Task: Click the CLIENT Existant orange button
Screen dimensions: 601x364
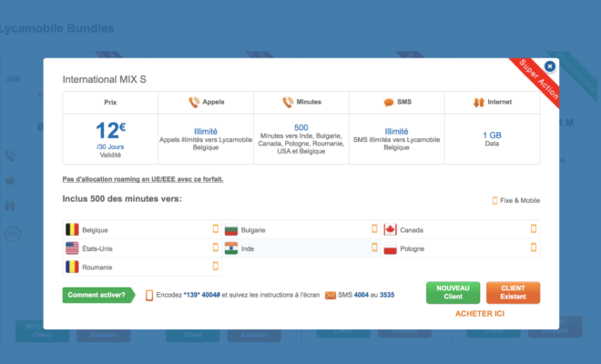Action: click(513, 292)
